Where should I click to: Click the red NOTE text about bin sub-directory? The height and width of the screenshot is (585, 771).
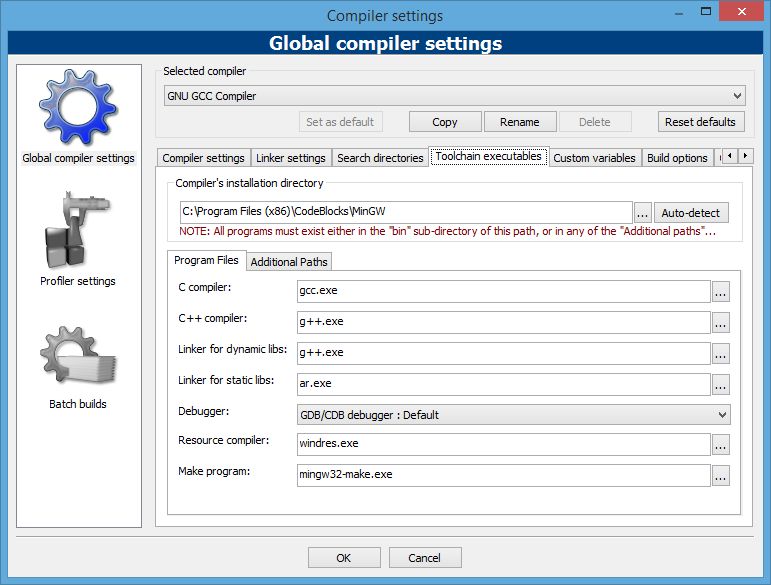pyautogui.click(x=447, y=231)
